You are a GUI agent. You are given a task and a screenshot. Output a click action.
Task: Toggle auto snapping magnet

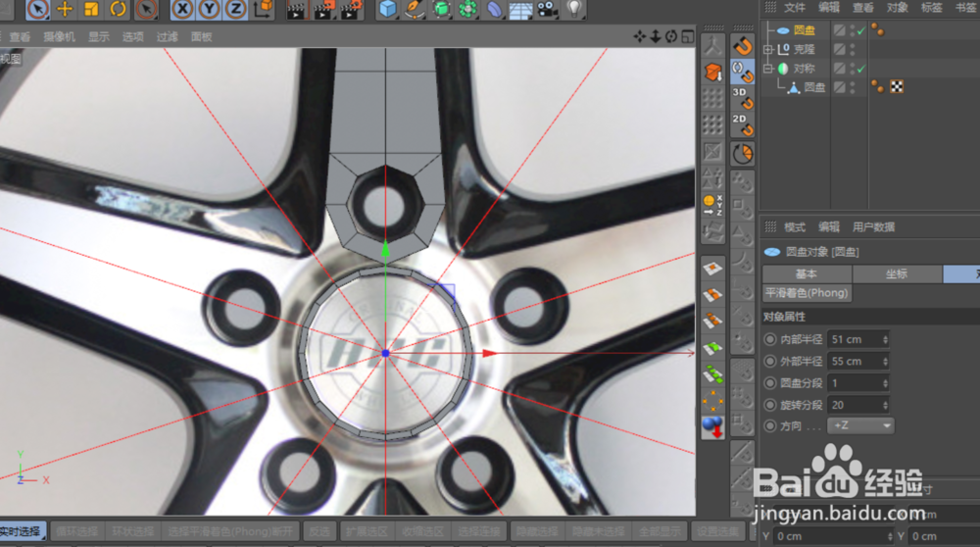pos(743,72)
